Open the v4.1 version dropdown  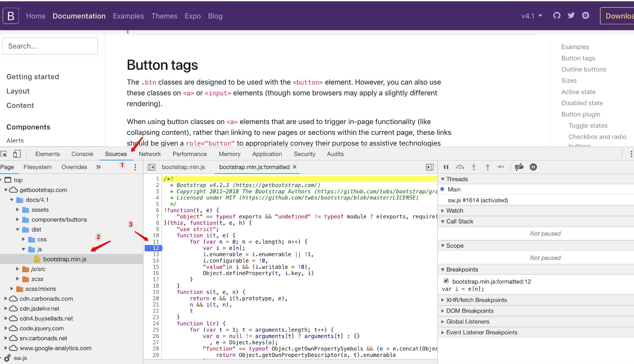pyautogui.click(x=532, y=16)
